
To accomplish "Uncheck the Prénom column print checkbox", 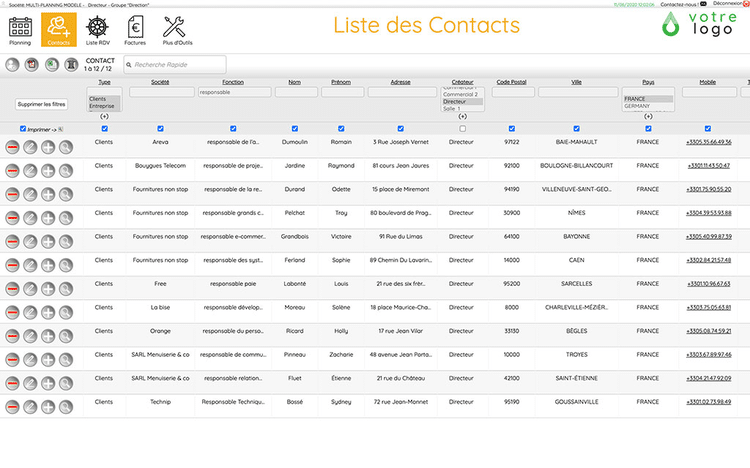I will (x=341, y=129).
